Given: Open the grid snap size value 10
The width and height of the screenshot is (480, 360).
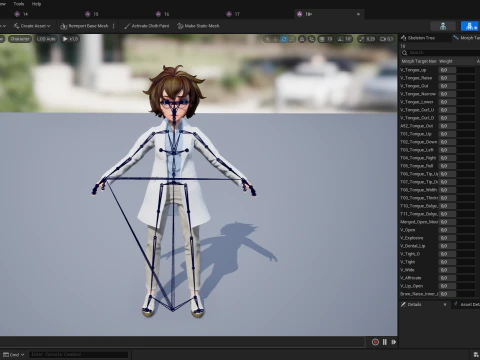Looking at the screenshot, I should click(330, 39).
